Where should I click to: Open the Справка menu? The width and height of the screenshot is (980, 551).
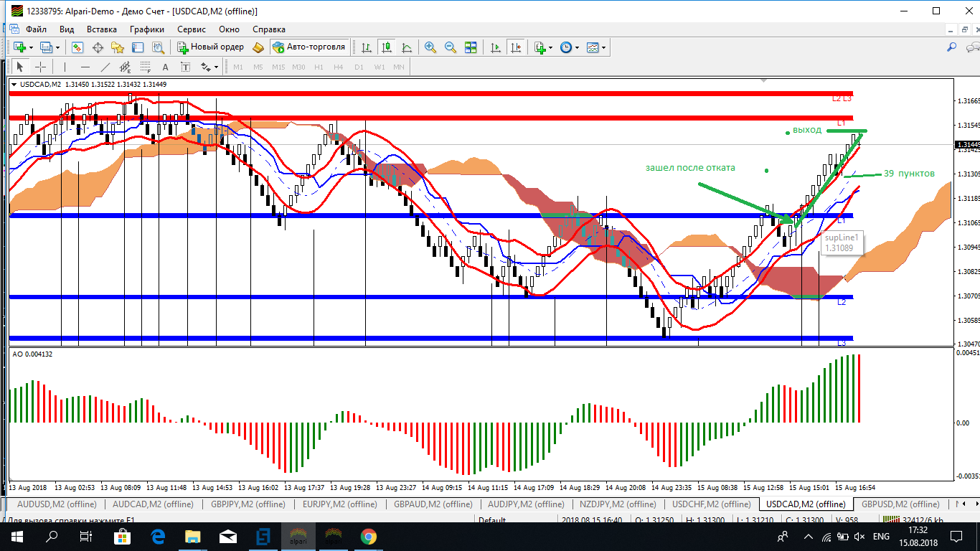(x=269, y=29)
